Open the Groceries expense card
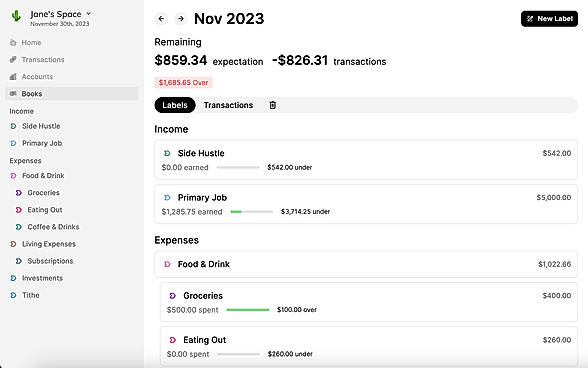 tap(369, 302)
